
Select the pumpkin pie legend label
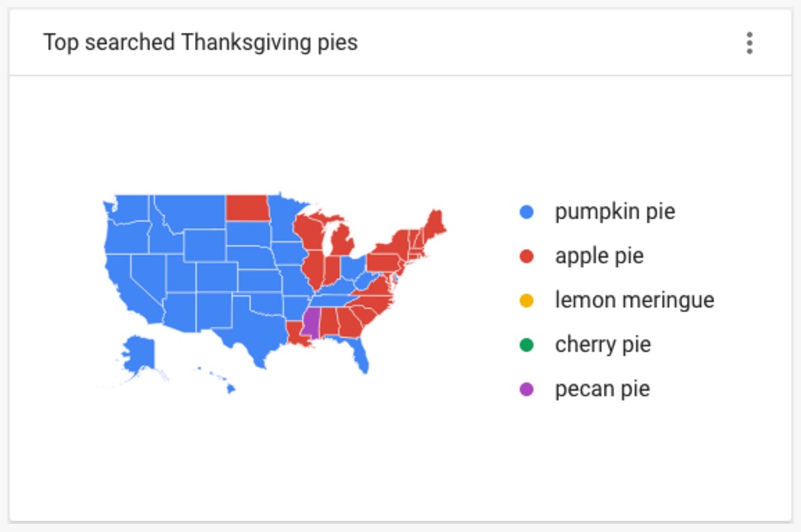coord(615,212)
